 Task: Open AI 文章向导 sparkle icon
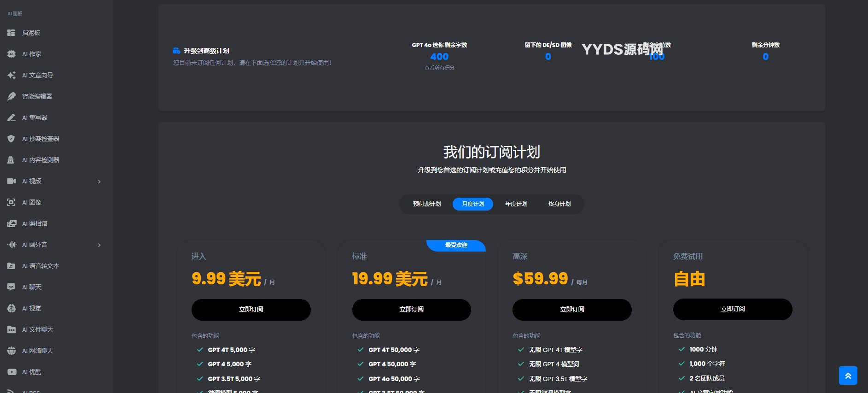[11, 75]
